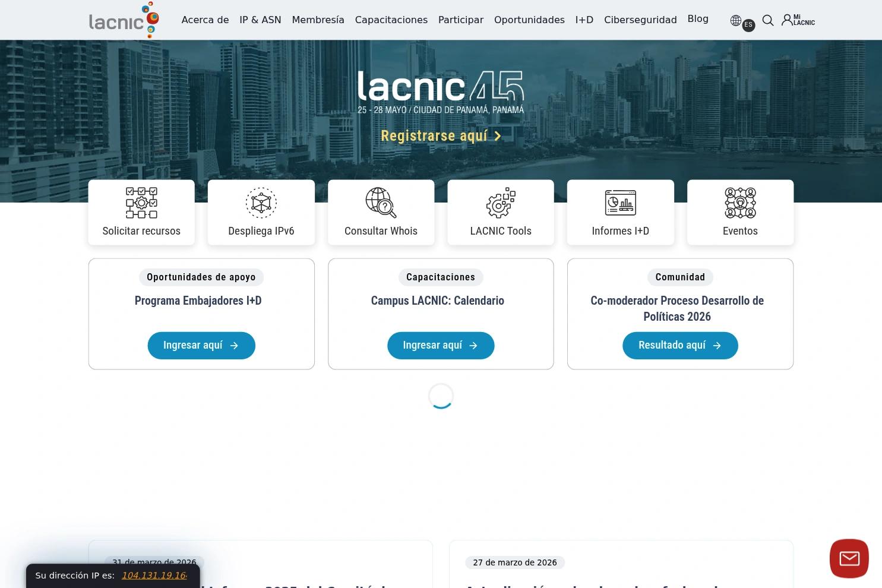
Task: Click the LACNIC Tools label
Action: 501,231
